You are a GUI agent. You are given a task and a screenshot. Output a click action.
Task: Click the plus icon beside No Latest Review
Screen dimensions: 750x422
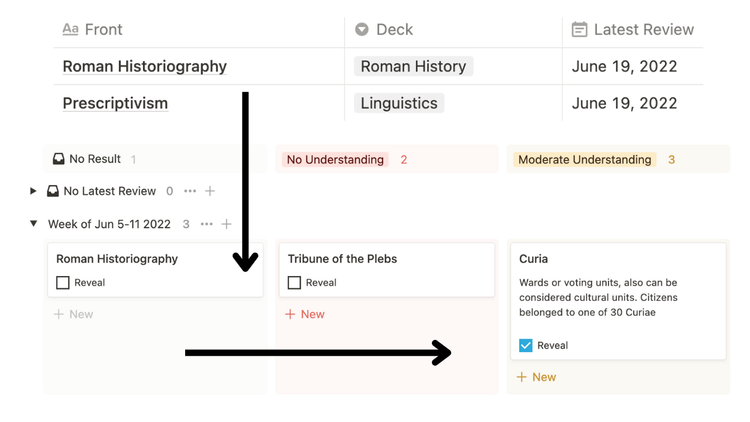(x=210, y=191)
